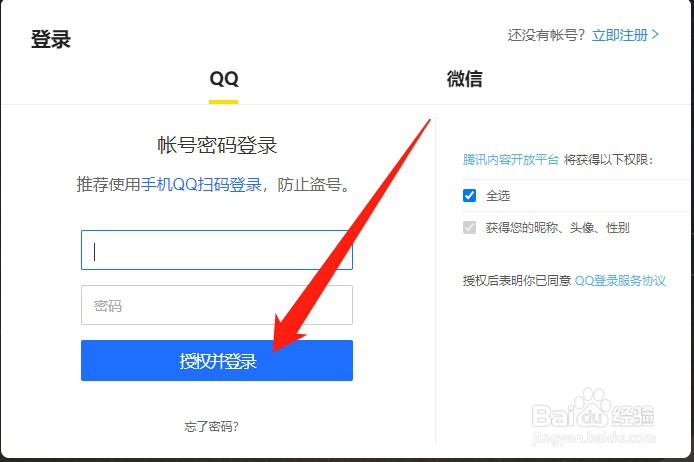
Task: Click the greyed 获得您的昵称 checkbox
Action: point(469,227)
